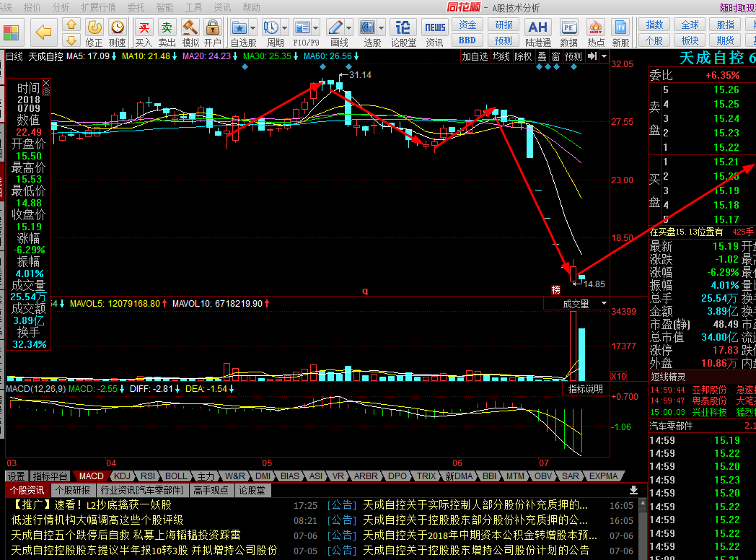This screenshot has width=756, height=560.
Task: Click the news panel scrollbar up arrow
Action: click(642, 502)
